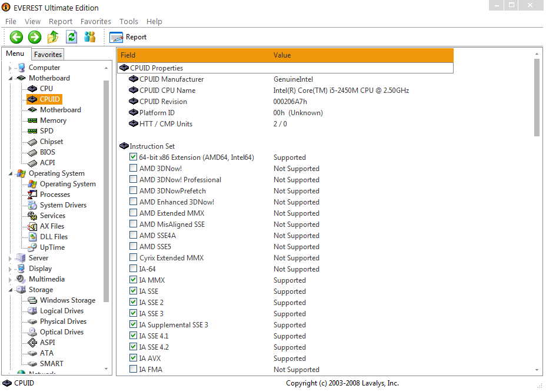The image size is (546, 392).
Task: Toggle the IA SSE 4.2 checkbox
Action: [133, 346]
